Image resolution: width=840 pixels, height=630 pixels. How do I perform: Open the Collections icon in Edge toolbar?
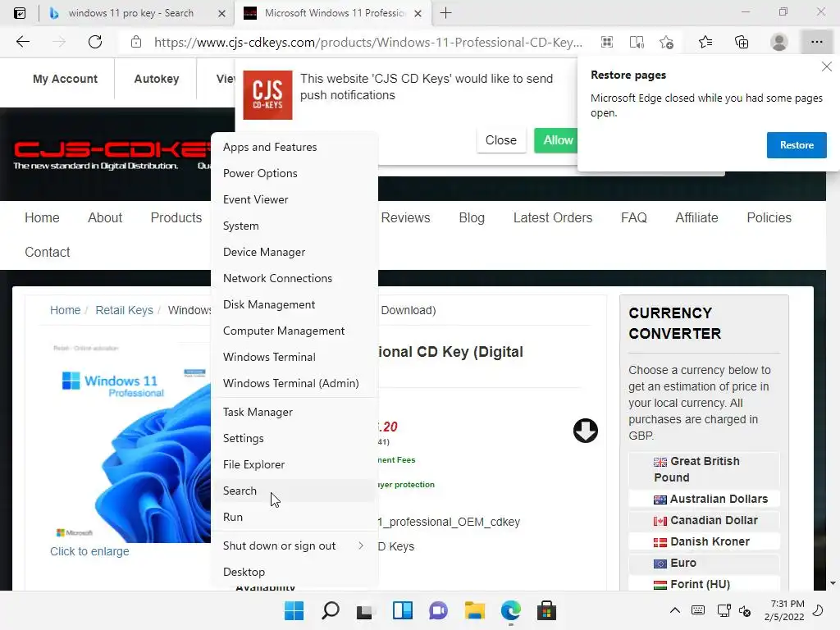coord(742,42)
